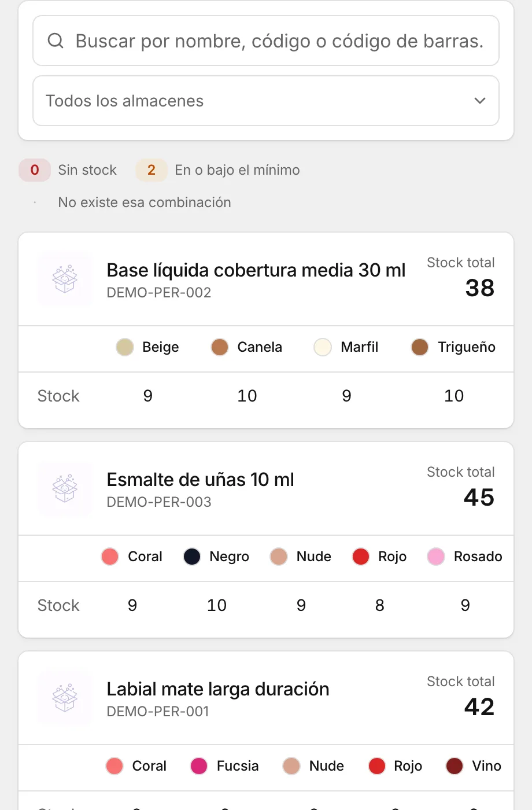This screenshot has width=532, height=810.
Task: Click Base líquida stock total 38
Action: click(x=480, y=288)
